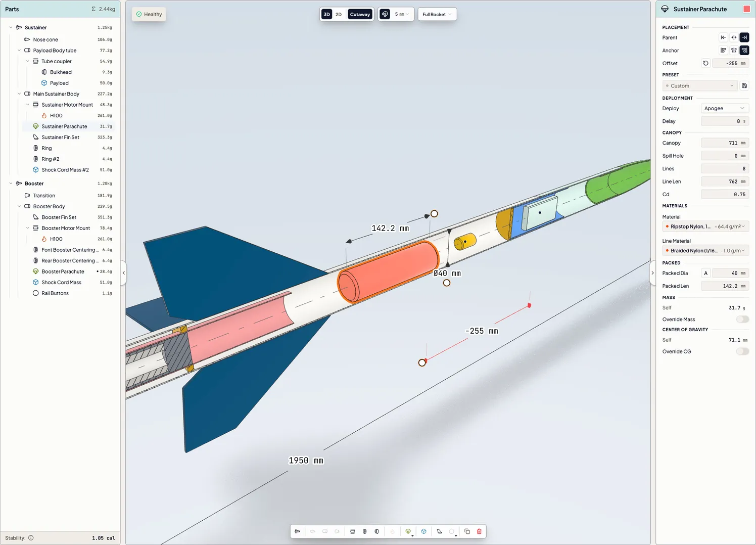Image resolution: width=756 pixels, height=545 pixels.
Task: Add a parachute from bottom toolbar
Action: 408,531
